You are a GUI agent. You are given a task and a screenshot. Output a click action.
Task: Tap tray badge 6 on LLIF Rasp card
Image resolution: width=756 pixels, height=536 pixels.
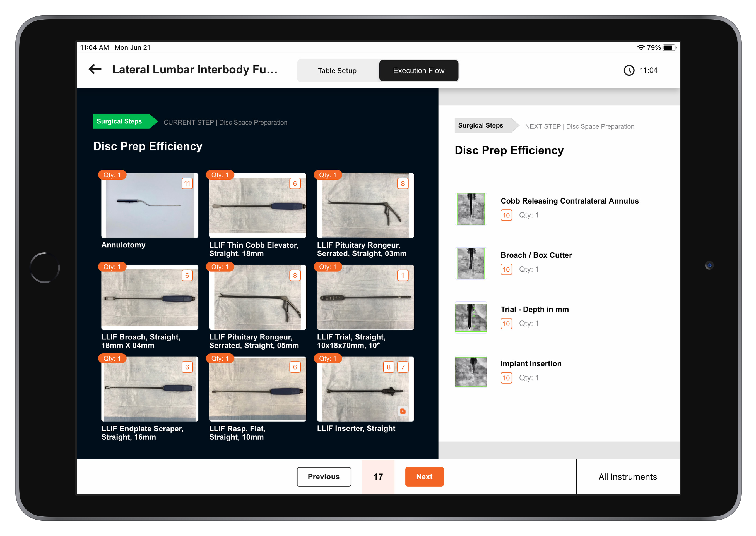(295, 367)
